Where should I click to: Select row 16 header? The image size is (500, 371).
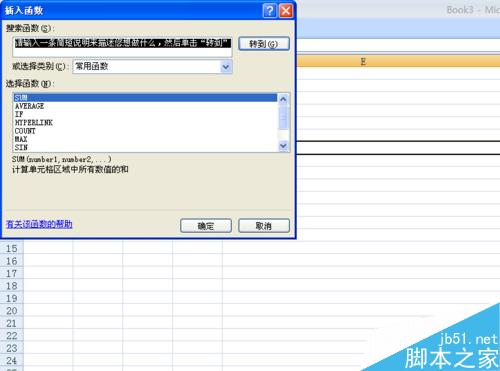point(12,261)
